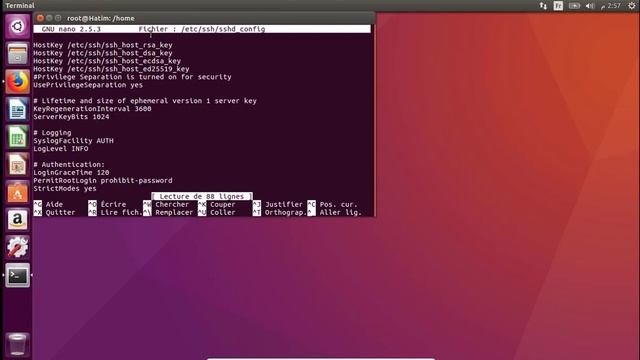Viewport: 640px width, 360px height.
Task: Open the Fr keyboard layout indicator
Action: tap(558, 6)
